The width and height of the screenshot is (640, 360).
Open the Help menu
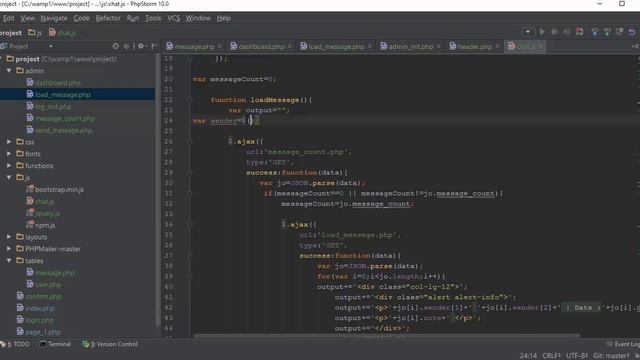[224, 18]
